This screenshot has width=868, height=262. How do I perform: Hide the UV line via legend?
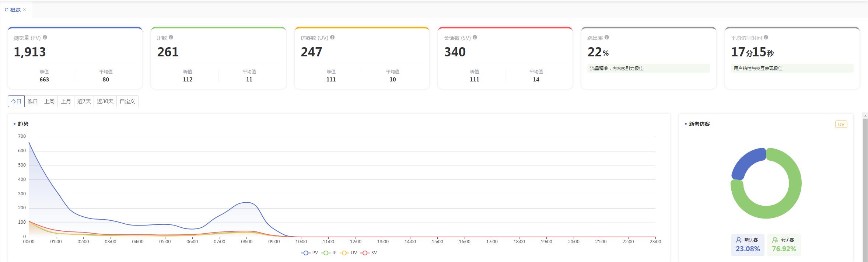click(349, 253)
